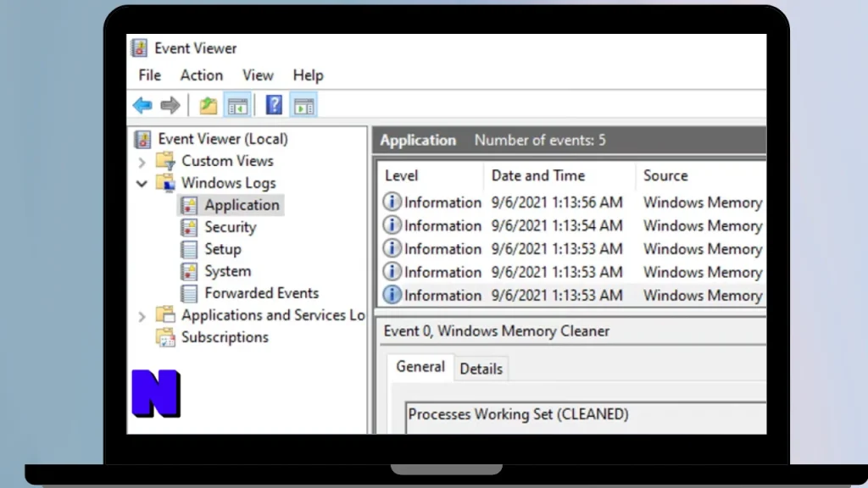Click the Number of events: 5 label
Screen dimensions: 868x488
click(x=540, y=141)
